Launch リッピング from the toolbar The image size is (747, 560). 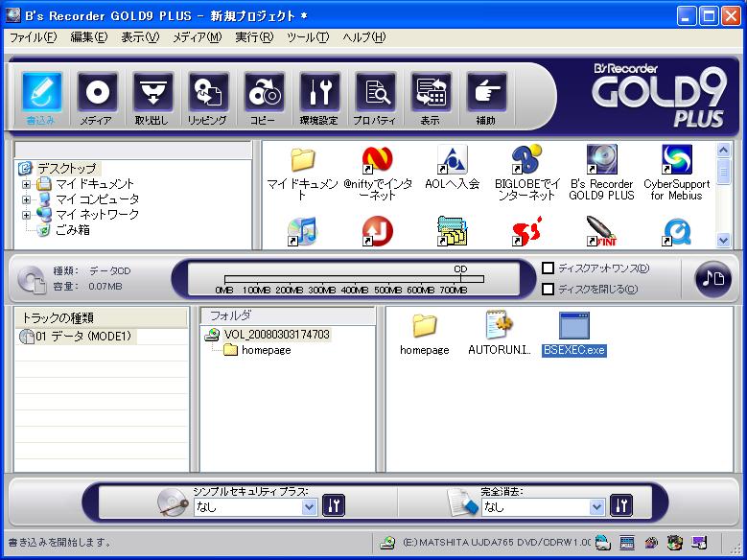(208, 92)
